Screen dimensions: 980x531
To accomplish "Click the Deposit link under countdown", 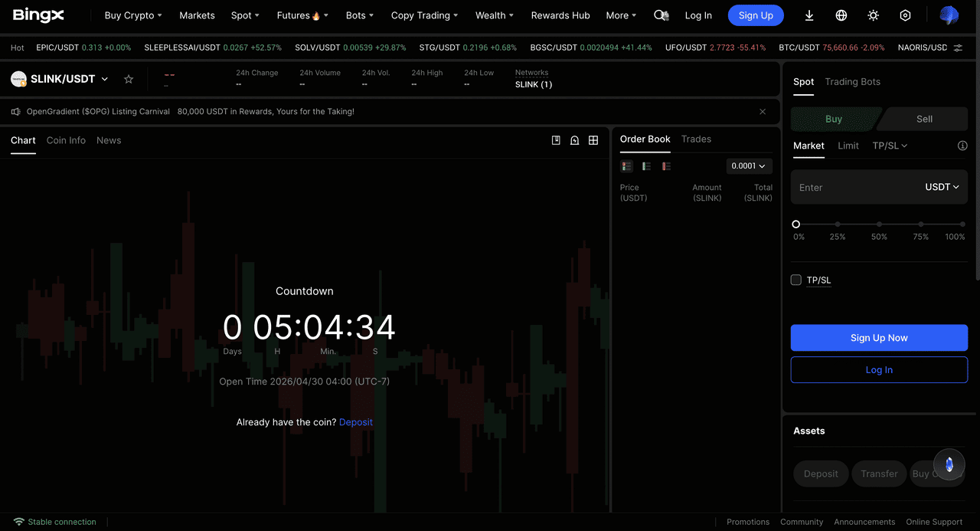I will coord(356,422).
